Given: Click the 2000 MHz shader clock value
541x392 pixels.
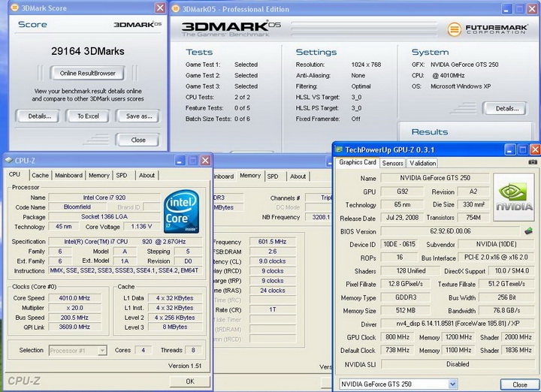Looking at the screenshot, I should click(x=518, y=337).
